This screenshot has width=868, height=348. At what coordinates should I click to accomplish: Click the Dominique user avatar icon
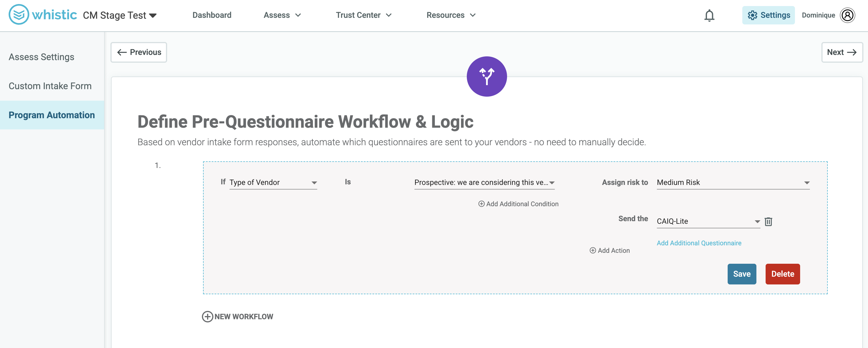pyautogui.click(x=848, y=15)
